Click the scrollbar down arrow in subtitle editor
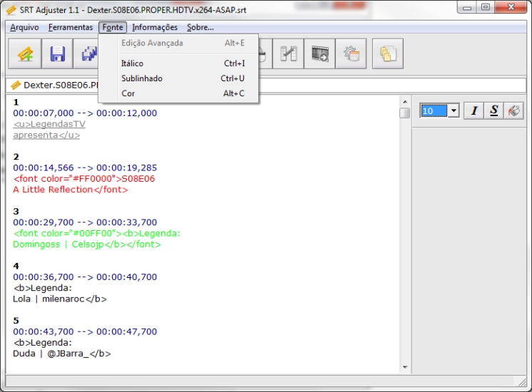Viewport: 532px width, 392px height. (404, 367)
